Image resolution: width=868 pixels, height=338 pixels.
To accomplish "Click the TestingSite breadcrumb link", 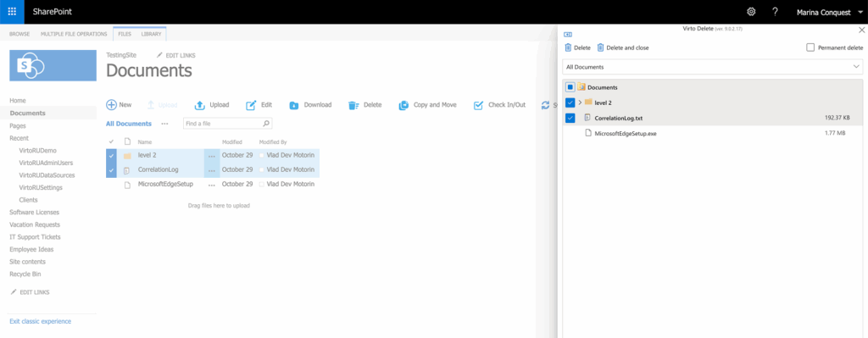I will [120, 55].
